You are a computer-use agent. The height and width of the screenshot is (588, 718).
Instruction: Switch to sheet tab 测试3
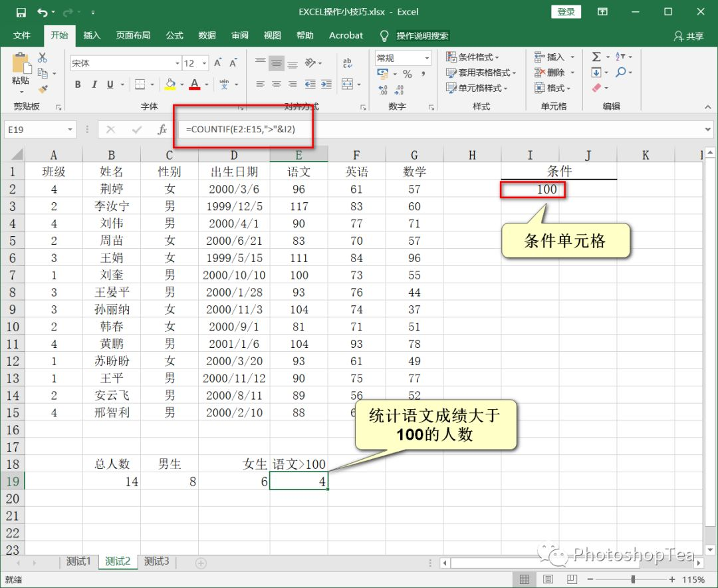click(157, 561)
